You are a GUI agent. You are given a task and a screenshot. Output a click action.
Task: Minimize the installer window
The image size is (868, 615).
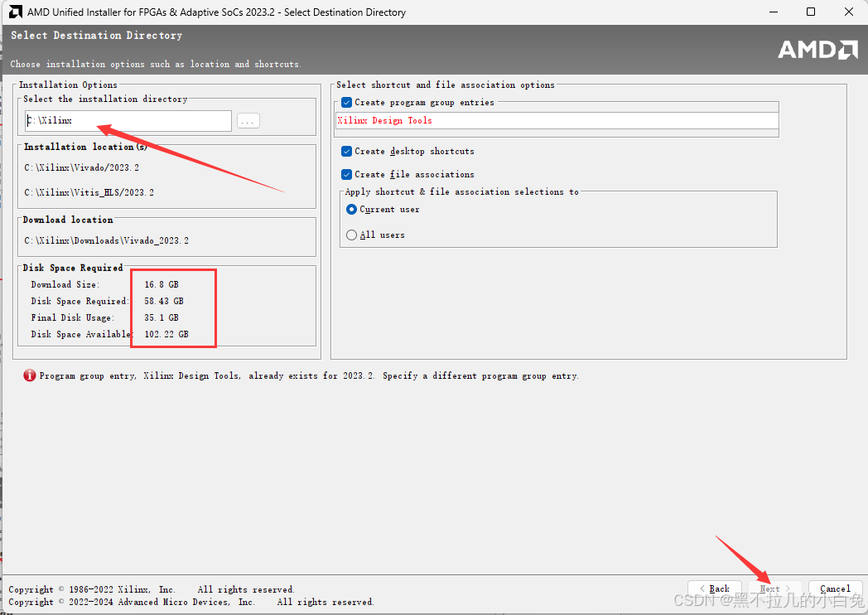(774, 12)
